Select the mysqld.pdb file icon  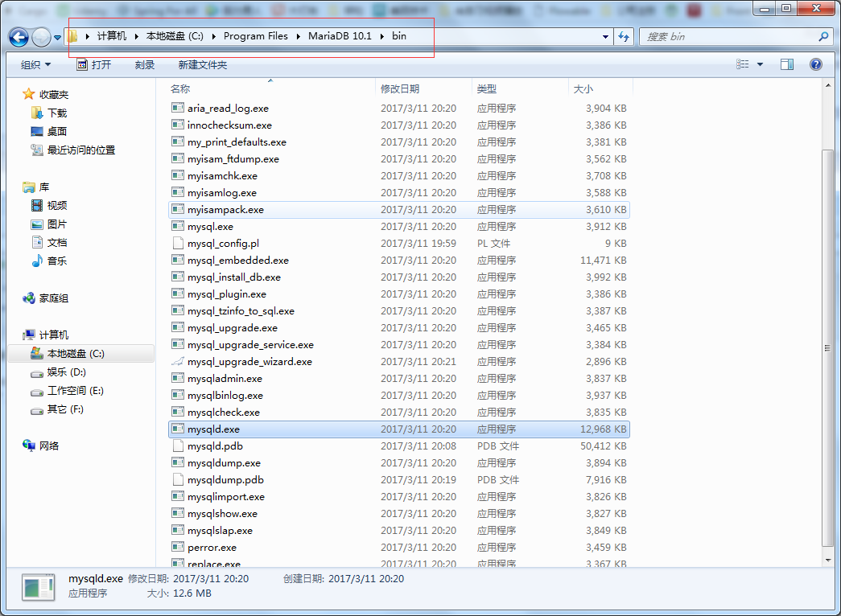(178, 446)
